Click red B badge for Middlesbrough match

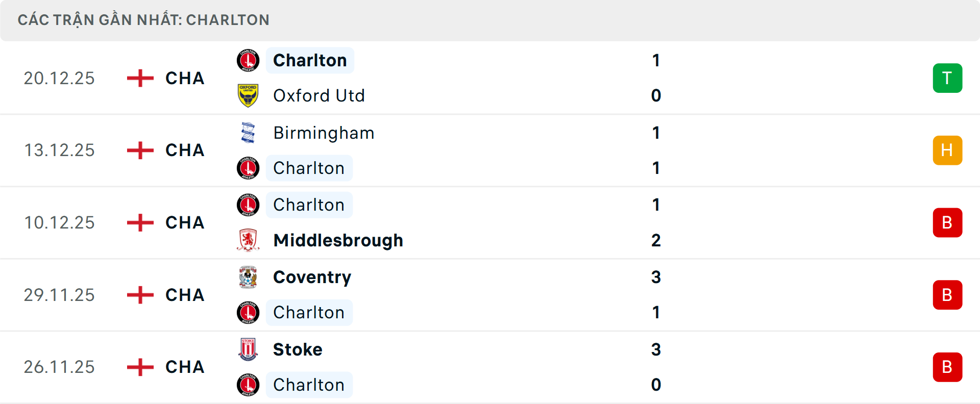[x=947, y=223]
